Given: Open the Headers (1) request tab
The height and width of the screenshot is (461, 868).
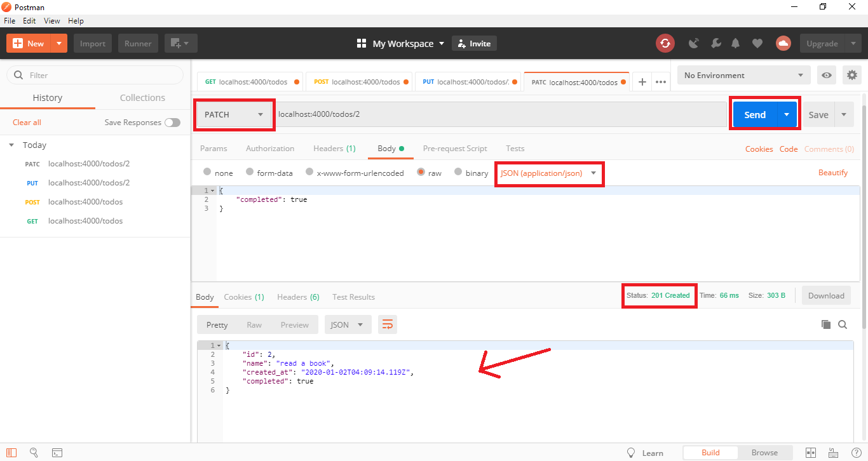Looking at the screenshot, I should [x=334, y=149].
